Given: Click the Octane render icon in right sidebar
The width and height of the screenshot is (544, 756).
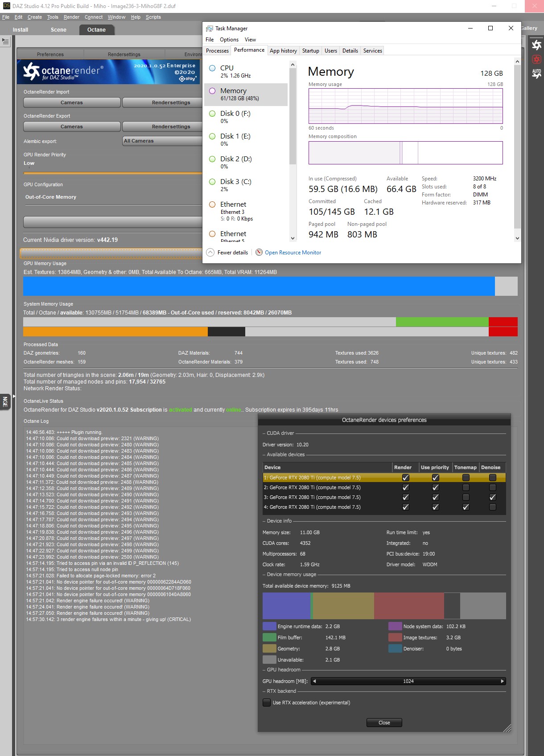Looking at the screenshot, I should (x=536, y=45).
